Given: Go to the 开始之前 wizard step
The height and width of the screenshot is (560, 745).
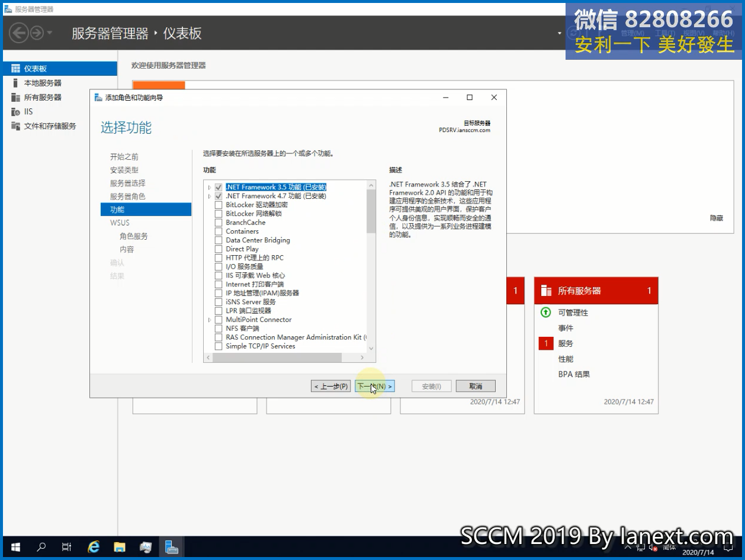Looking at the screenshot, I should click(124, 157).
